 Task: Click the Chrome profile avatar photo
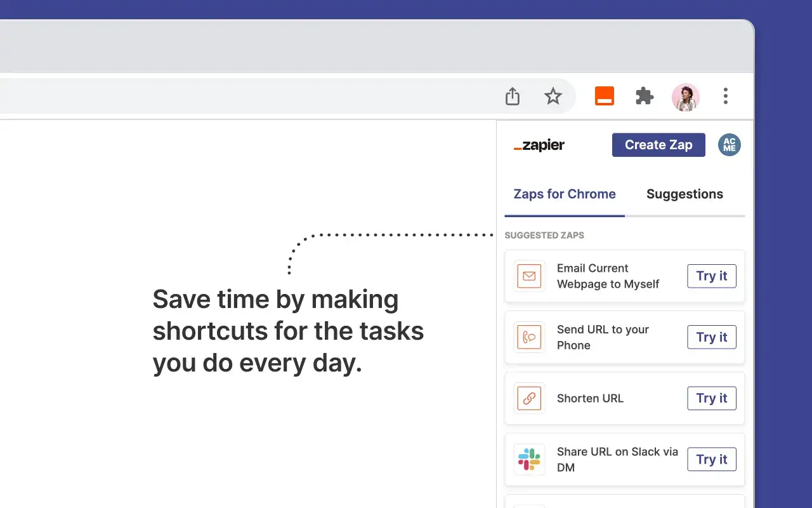click(685, 97)
